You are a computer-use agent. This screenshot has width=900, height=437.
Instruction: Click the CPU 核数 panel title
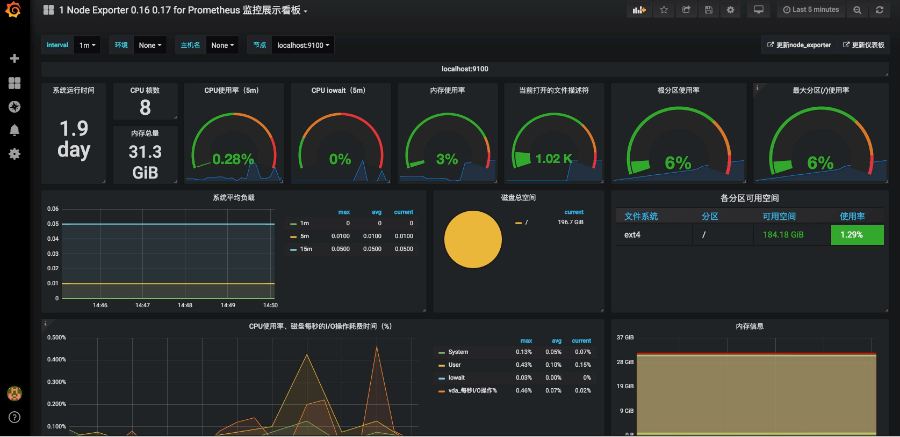tap(145, 90)
